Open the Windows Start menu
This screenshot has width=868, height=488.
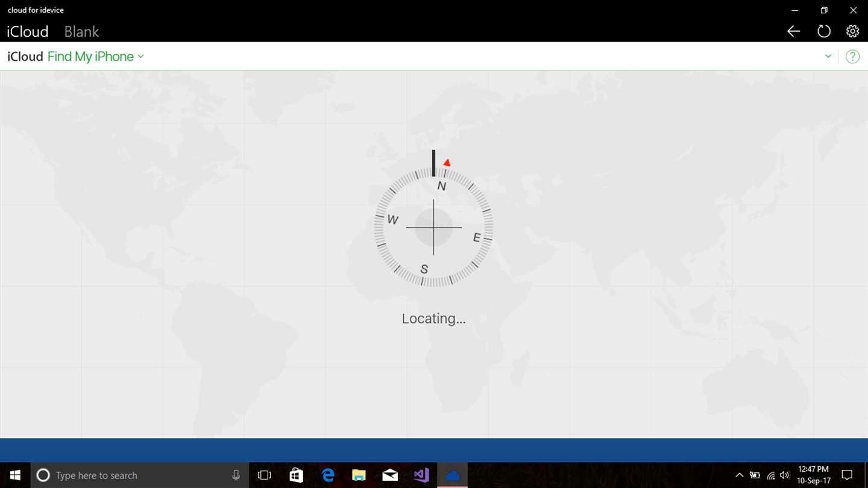15,475
